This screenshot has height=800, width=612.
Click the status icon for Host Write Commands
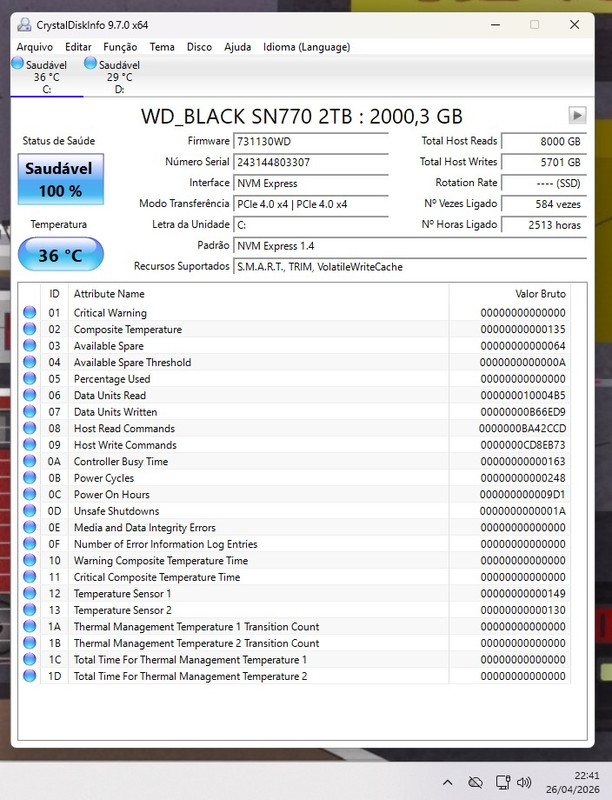click(x=30, y=444)
